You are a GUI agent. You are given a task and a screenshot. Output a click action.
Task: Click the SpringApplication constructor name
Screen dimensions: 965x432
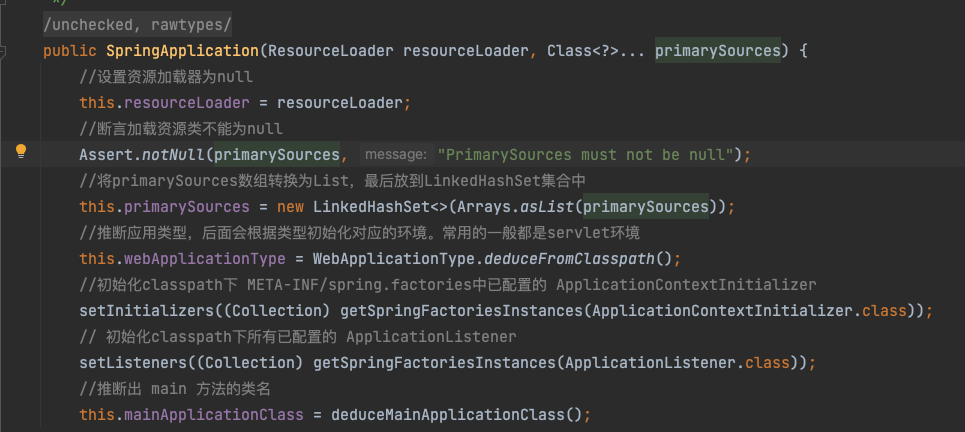(x=182, y=50)
